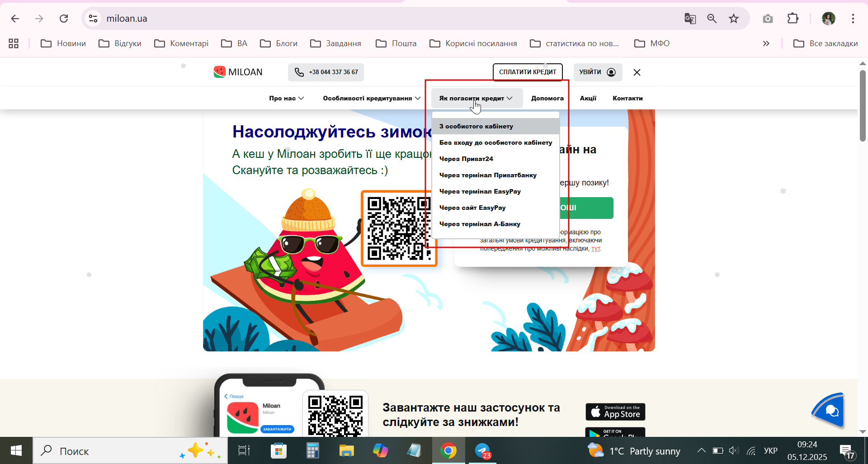Open the Chrome profile avatar
This screenshot has height=464, width=868.
point(828,19)
